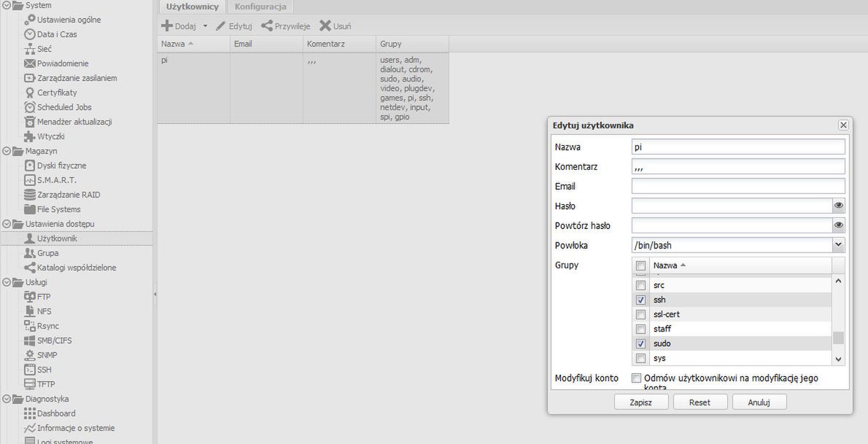The height and width of the screenshot is (444, 868).
Task: Open Informacje o systemie chart icon
Action: (x=29, y=428)
